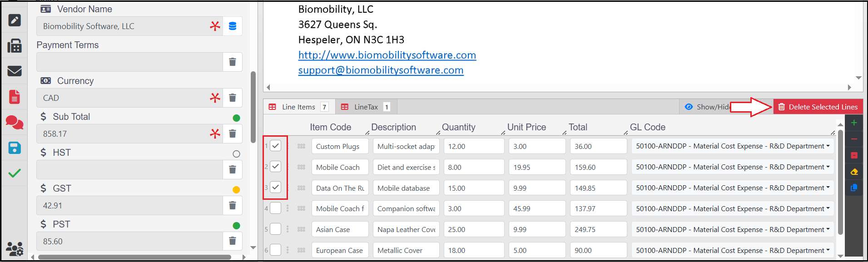Image resolution: width=868 pixels, height=262 pixels.
Task: Switch to the LineTax tab
Action: click(366, 107)
